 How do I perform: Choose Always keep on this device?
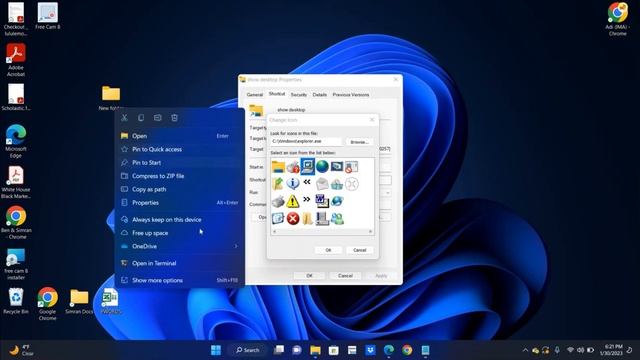[180, 220]
